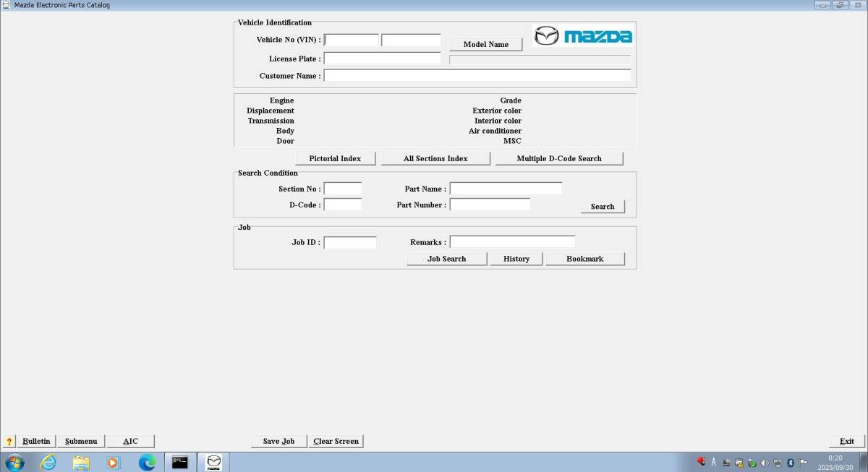
Task: Click the Search button in Search Condition
Action: [602, 206]
